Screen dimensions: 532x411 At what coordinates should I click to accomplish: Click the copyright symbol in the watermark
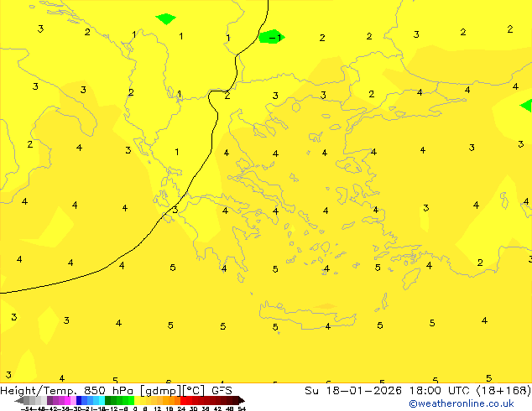(x=413, y=403)
